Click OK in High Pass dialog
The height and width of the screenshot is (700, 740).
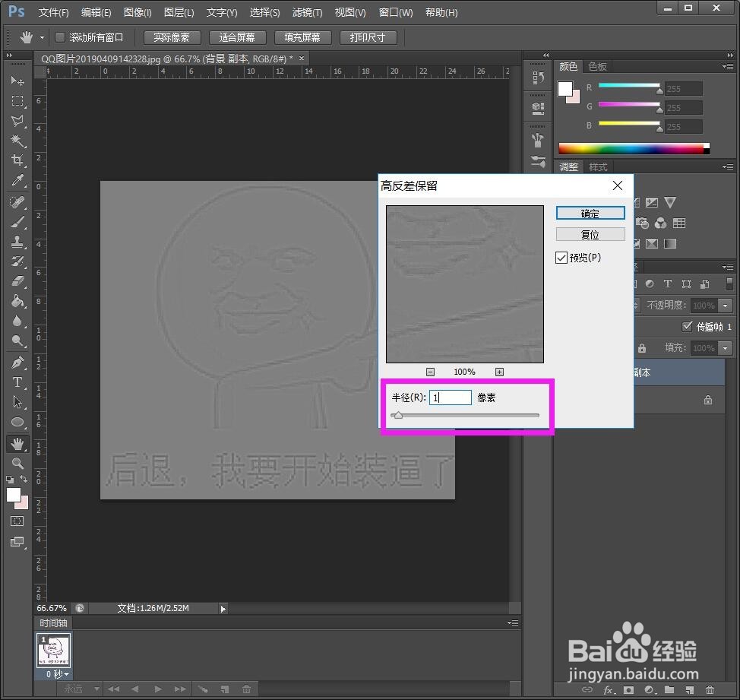click(590, 214)
